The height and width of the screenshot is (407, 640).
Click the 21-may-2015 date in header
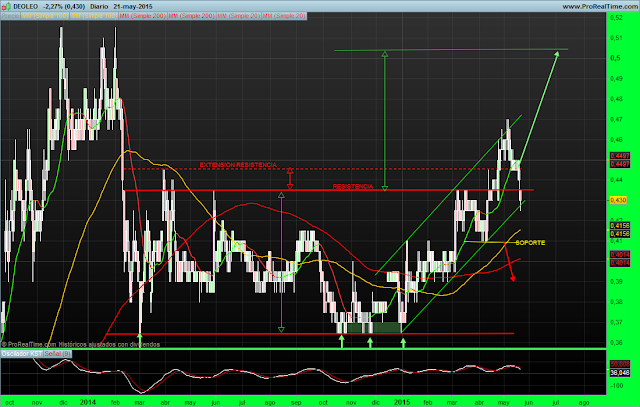tap(133, 7)
